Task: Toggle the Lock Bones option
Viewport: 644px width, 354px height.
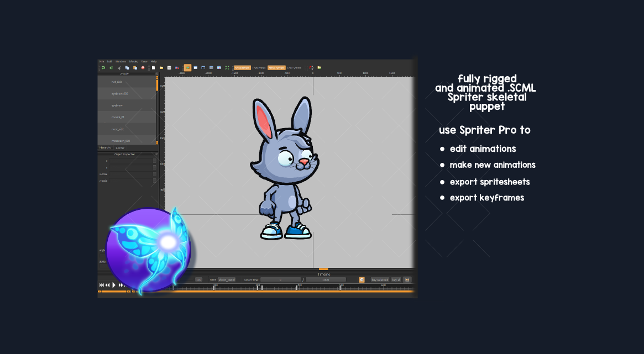Action: pyautogui.click(x=259, y=68)
